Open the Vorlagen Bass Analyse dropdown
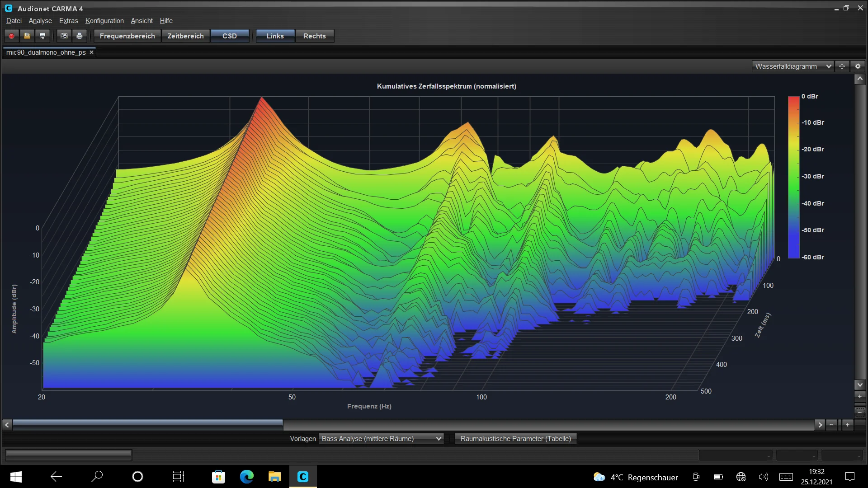 381,439
